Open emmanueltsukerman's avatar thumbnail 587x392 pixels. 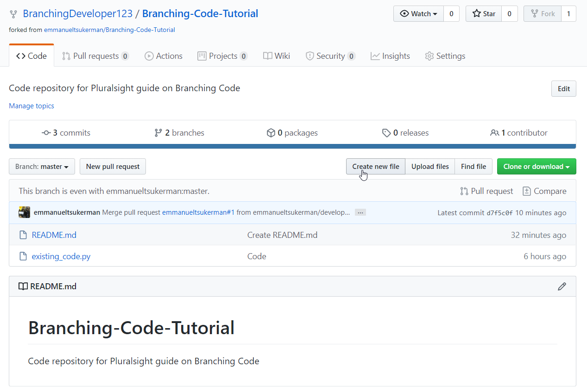(x=25, y=212)
